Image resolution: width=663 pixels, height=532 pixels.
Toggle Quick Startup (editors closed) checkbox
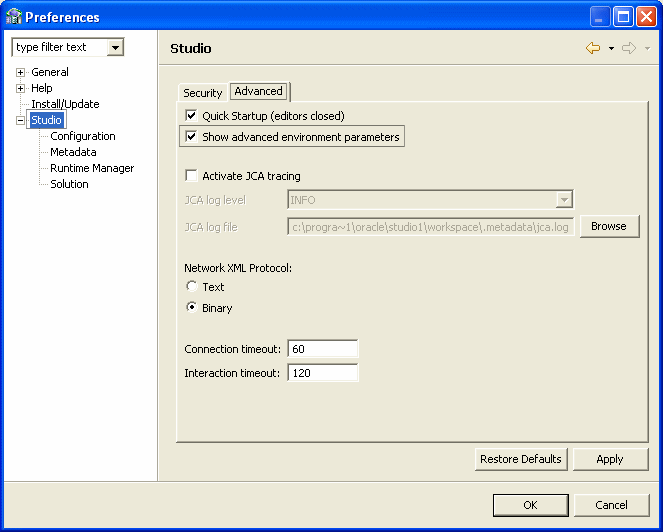click(191, 116)
